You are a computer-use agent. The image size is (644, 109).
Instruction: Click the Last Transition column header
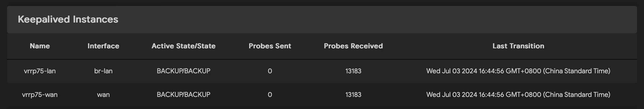(518, 46)
